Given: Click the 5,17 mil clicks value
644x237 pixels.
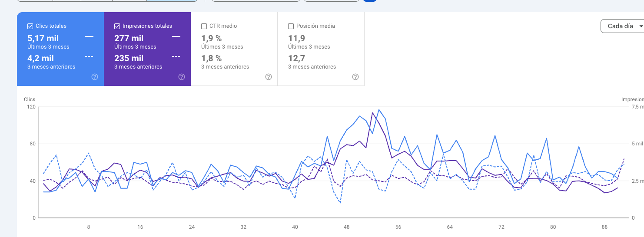Looking at the screenshot, I should coord(43,39).
